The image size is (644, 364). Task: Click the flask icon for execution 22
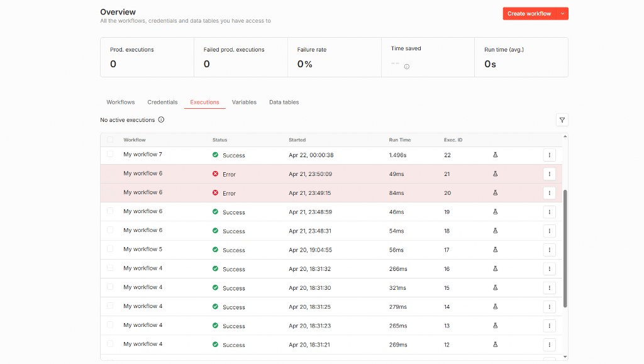pos(495,155)
